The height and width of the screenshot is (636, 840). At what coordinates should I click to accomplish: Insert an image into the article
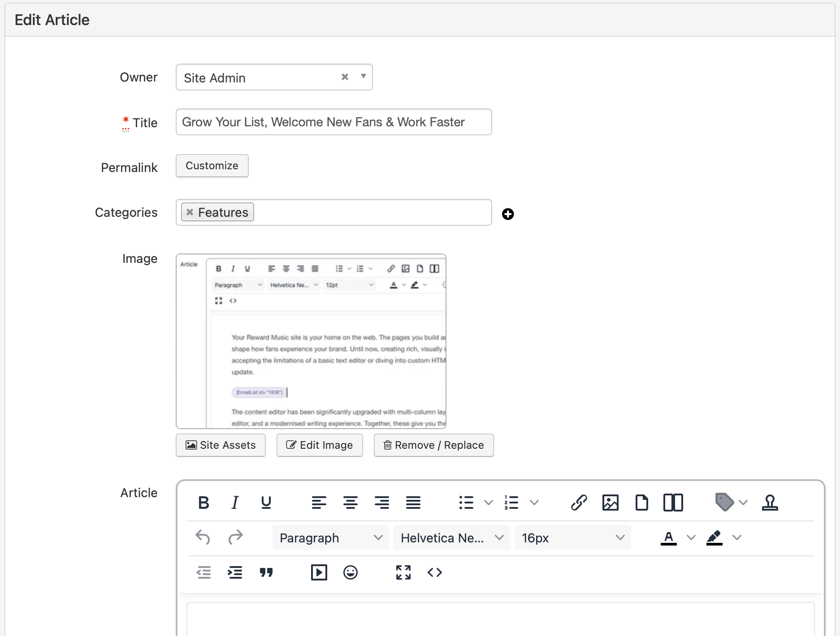point(611,503)
